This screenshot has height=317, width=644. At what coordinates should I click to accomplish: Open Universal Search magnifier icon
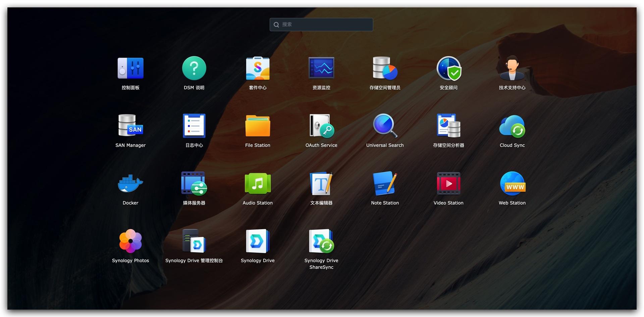tap(385, 126)
